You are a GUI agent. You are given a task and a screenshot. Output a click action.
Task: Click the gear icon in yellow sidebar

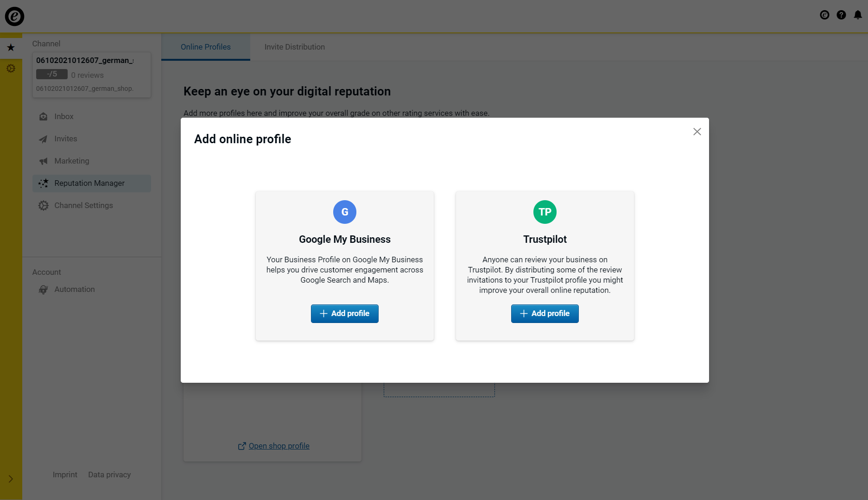tap(11, 69)
